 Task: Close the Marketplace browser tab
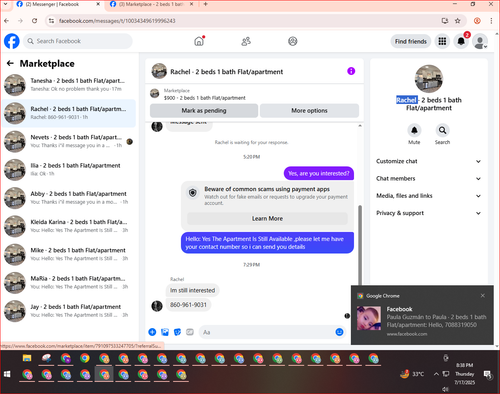pyautogui.click(x=191, y=4)
